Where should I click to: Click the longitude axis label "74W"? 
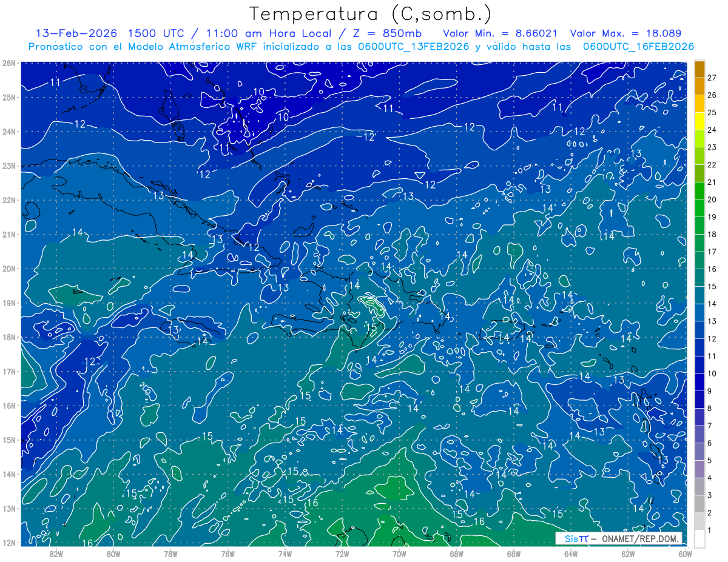pyautogui.click(x=285, y=554)
